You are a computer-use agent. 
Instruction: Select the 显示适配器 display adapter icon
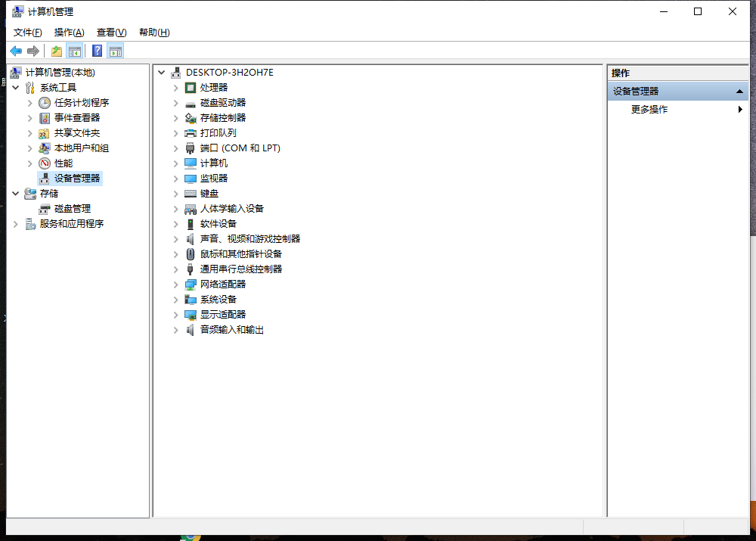[x=191, y=315]
